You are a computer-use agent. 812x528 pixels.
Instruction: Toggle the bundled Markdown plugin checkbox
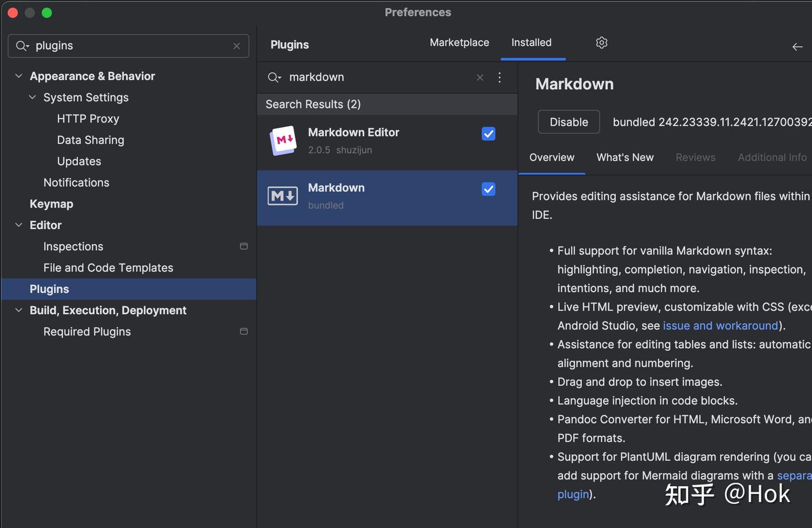click(488, 190)
